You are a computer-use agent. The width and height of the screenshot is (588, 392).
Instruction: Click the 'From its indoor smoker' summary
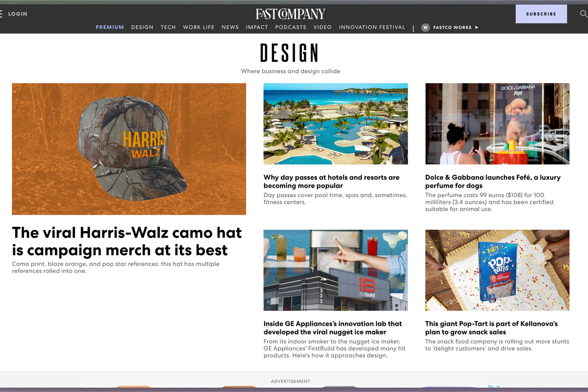tap(335, 348)
